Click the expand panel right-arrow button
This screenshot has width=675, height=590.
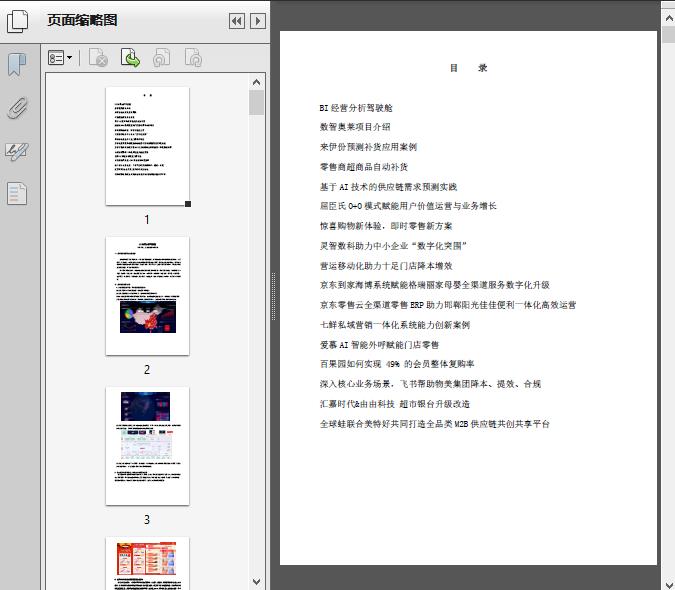tap(258, 21)
